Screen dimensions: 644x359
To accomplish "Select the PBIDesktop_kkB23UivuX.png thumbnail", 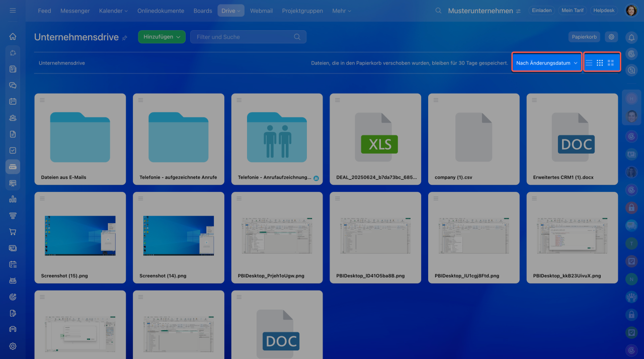I will [x=572, y=237].
